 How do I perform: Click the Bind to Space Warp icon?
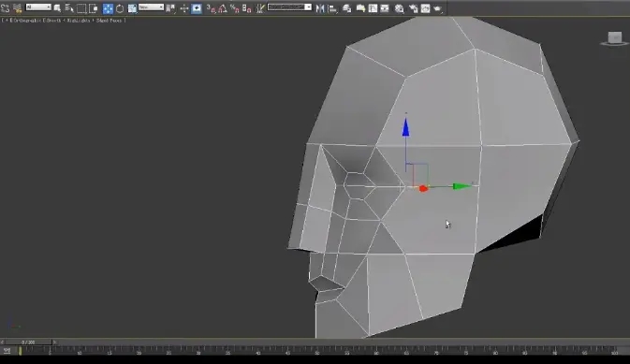[17, 8]
